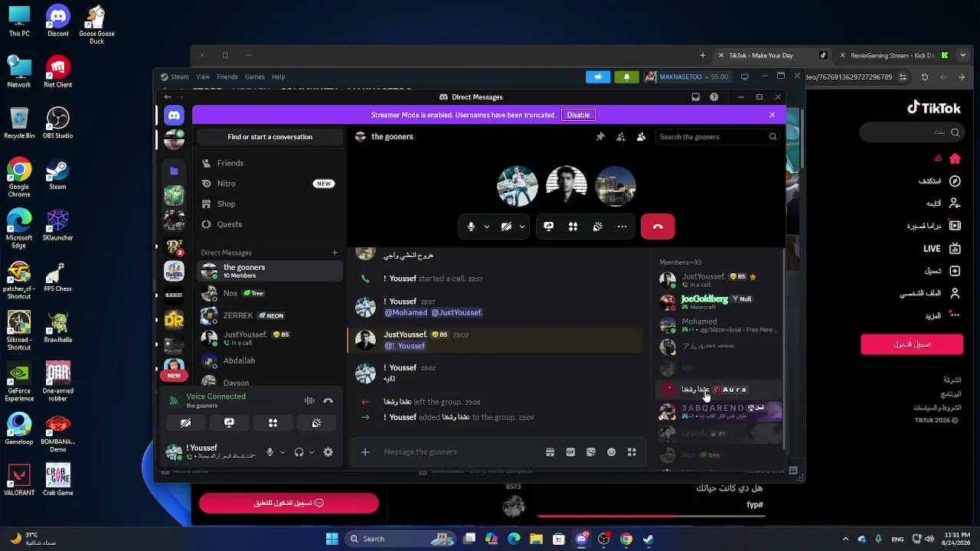Open Steam notifications bell

pos(626,77)
